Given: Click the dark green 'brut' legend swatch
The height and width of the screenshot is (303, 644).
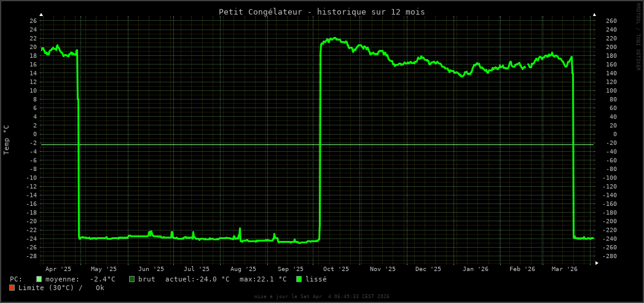Looking at the screenshot, I should [132, 279].
